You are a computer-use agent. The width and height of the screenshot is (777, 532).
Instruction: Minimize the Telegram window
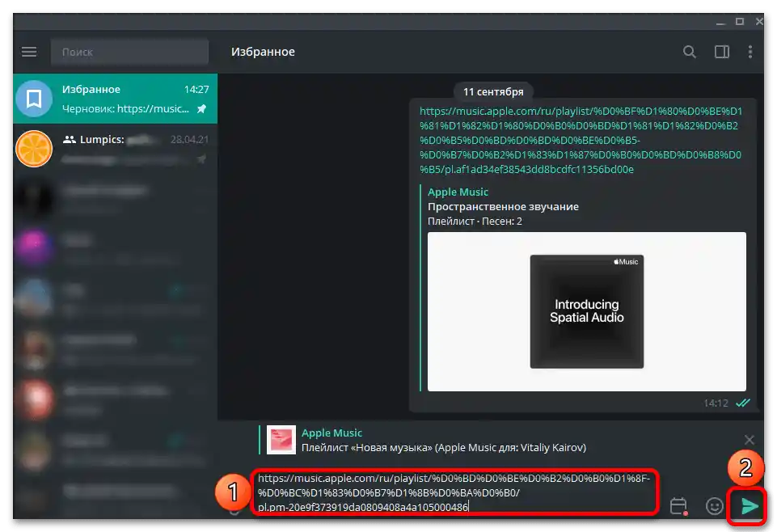720,22
